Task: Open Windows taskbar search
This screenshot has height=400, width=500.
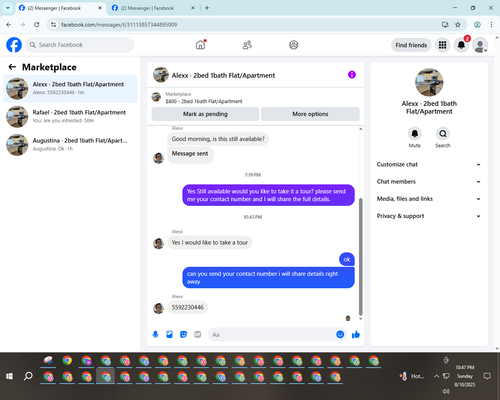Action: pyautogui.click(x=28, y=376)
